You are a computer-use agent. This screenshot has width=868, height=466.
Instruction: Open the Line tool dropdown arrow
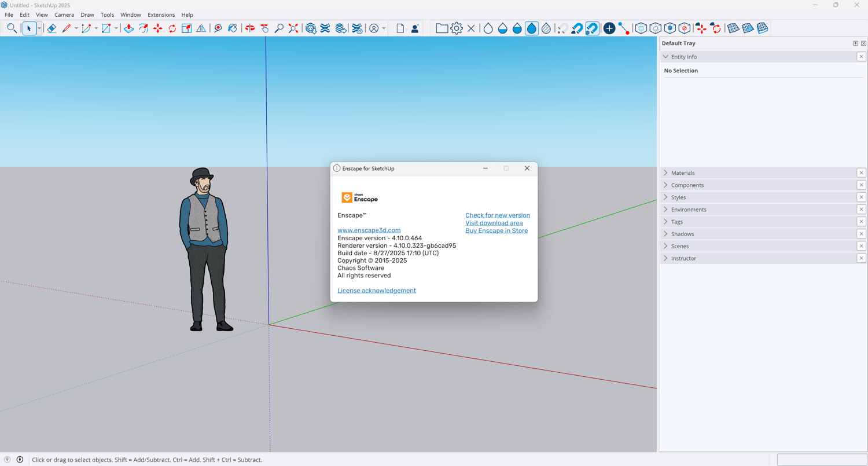[x=76, y=28]
